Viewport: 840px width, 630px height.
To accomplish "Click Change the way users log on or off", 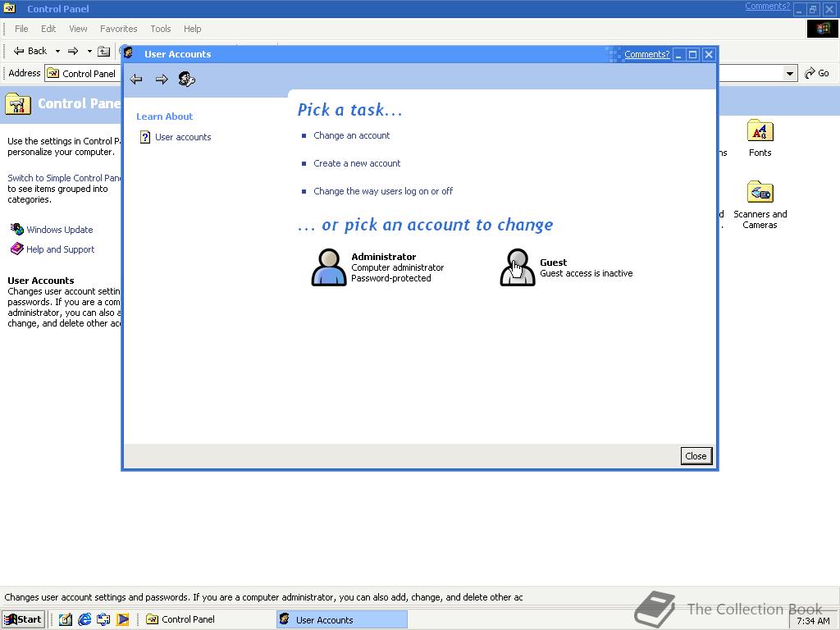I will click(383, 191).
